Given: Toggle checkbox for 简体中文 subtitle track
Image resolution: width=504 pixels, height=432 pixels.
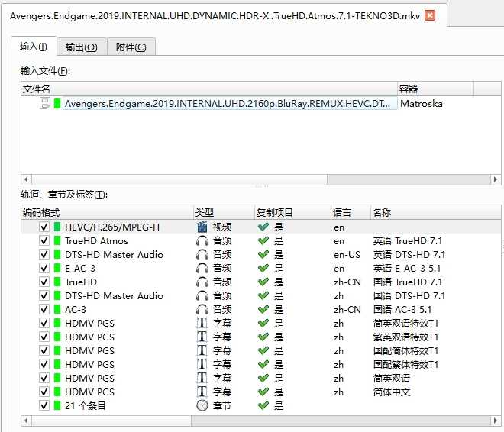Looking at the screenshot, I should (44, 392).
